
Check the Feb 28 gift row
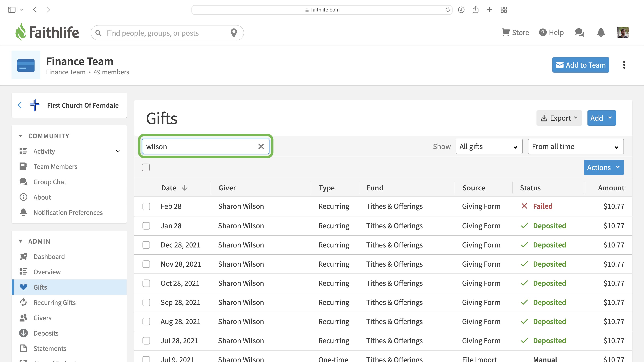pos(146,206)
